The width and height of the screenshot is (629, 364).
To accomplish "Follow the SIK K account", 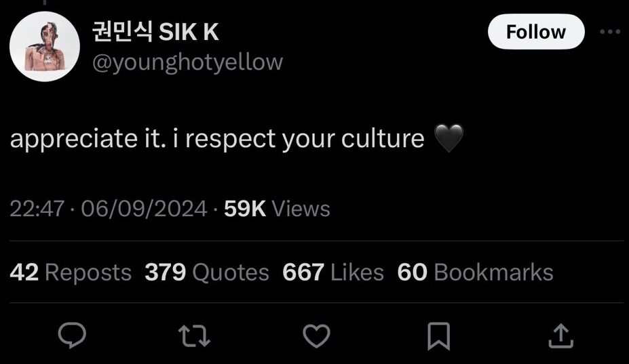I will click(x=536, y=32).
